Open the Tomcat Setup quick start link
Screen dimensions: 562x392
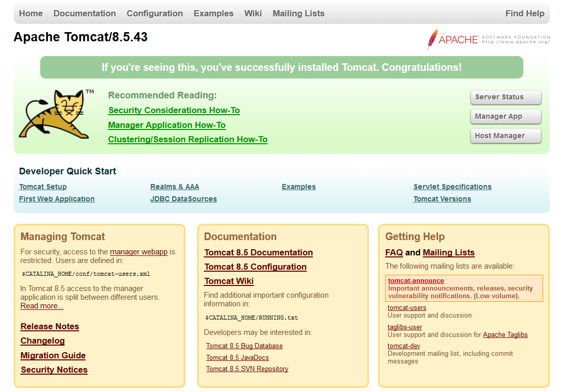click(43, 187)
